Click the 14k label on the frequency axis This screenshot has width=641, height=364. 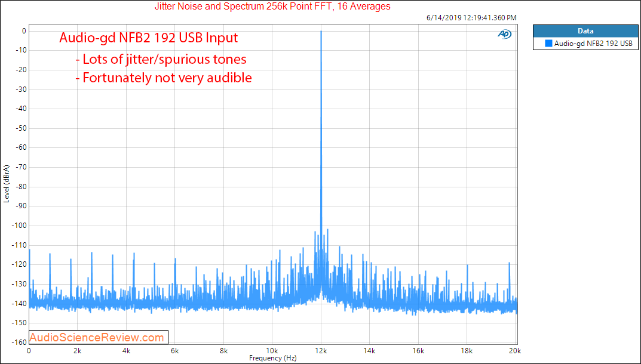[370, 350]
